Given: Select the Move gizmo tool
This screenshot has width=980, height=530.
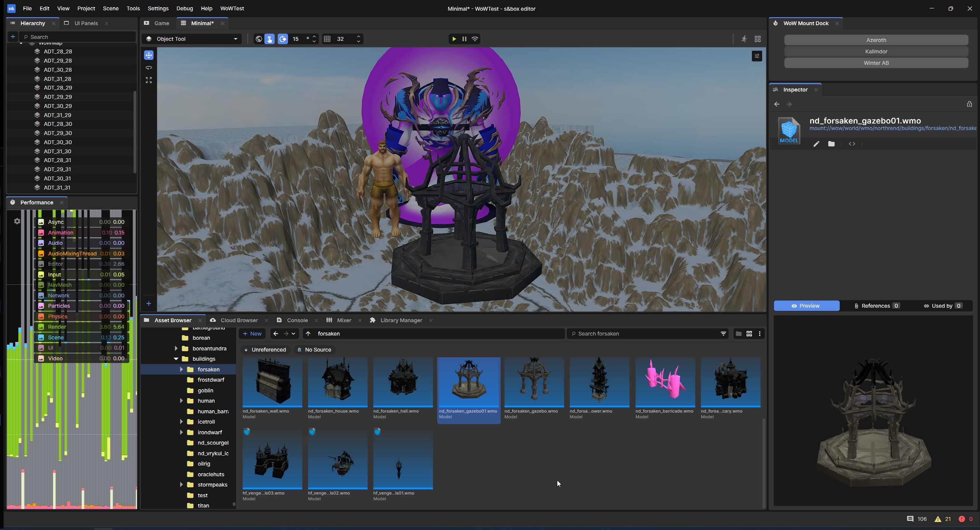Looking at the screenshot, I should tap(149, 55).
